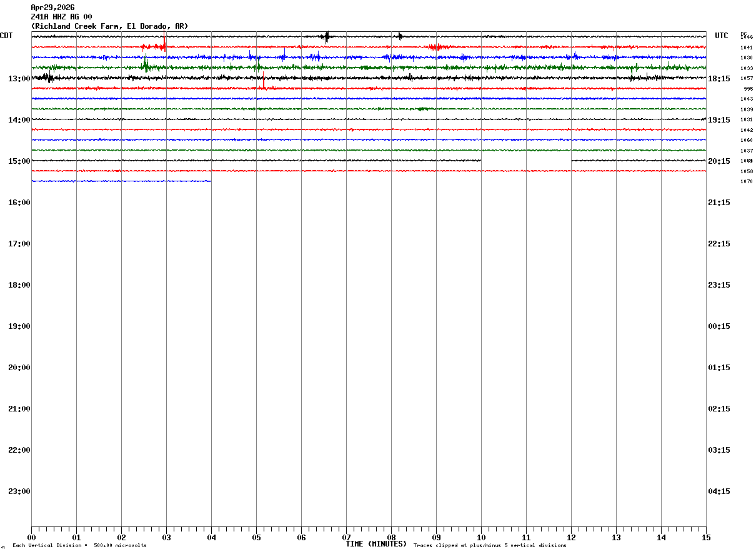
Task: Click the '18:15' UTC time label
Action: pos(719,79)
